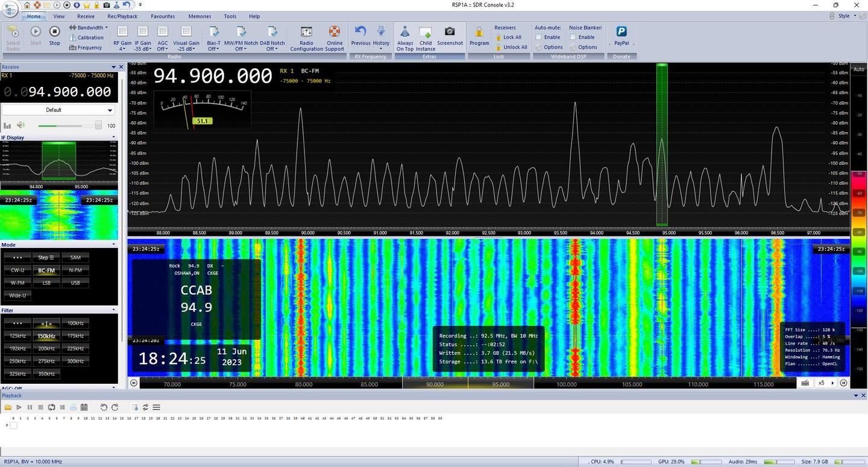The height and width of the screenshot is (467, 868).
Task: Click the Auto scale button on spectrum
Action: pyautogui.click(x=858, y=69)
